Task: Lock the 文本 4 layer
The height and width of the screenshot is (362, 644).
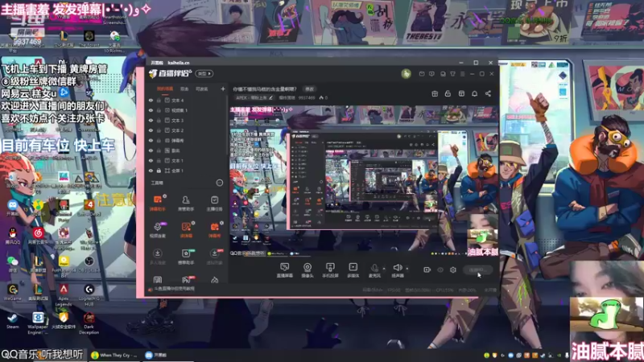Action: point(159,100)
